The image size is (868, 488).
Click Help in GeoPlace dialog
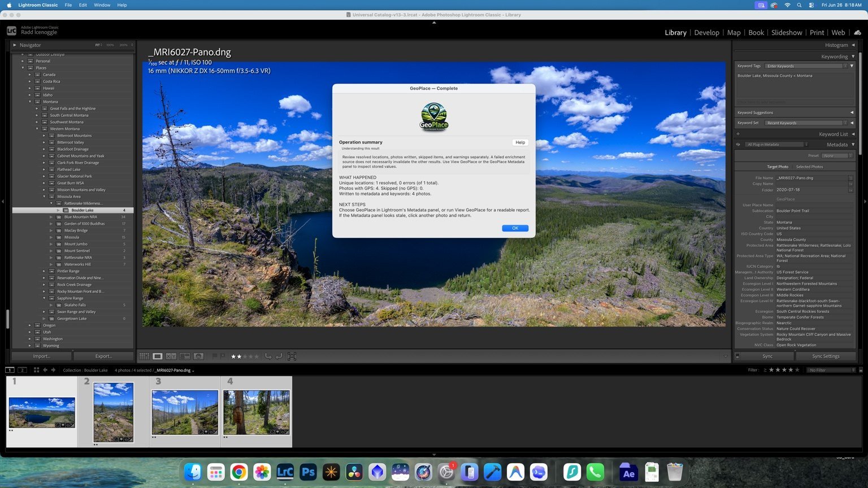point(520,142)
